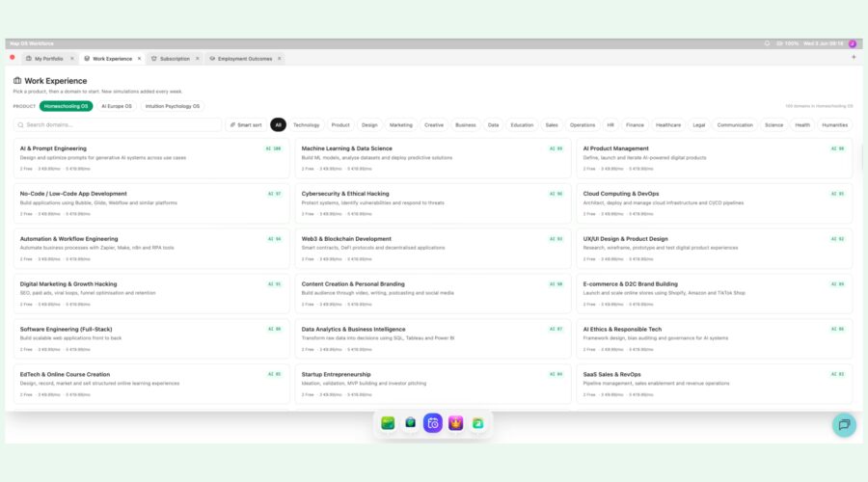Viewport: 868px width, 482px height.
Task: Open Machine Learning & Data Science card
Action: pyautogui.click(x=433, y=158)
